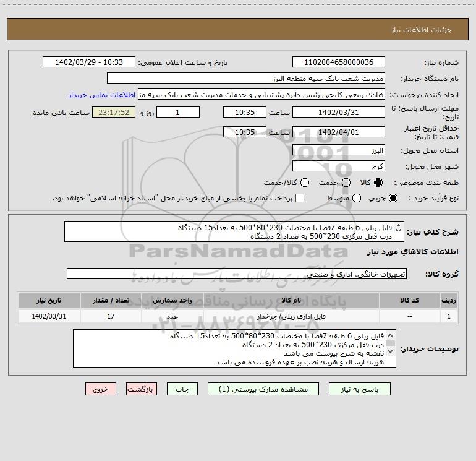The image size is (476, 461).
Task: Click the remaining time countdown 23:17:52
Action: [x=114, y=112]
